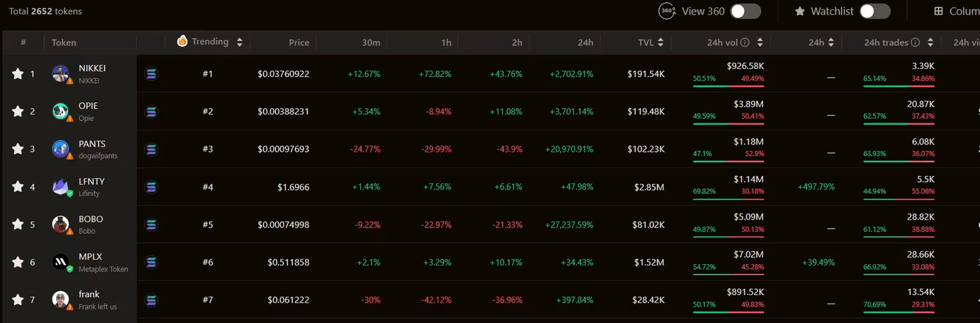980x323 pixels.
Task: Click the fire icon next to Trending
Action: tap(182, 41)
